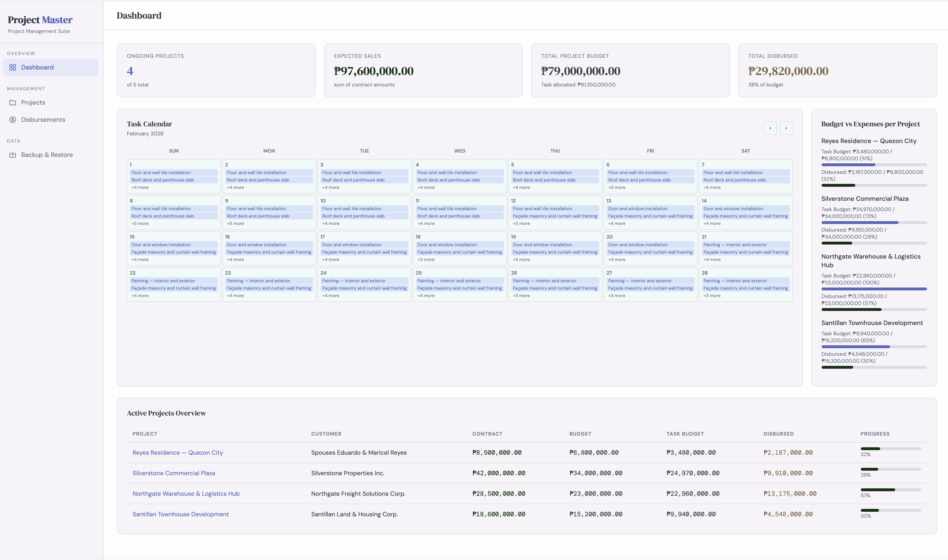Show '+3 more' tasks on February 28
Viewport: 948px width, 560px height.
coord(712,296)
